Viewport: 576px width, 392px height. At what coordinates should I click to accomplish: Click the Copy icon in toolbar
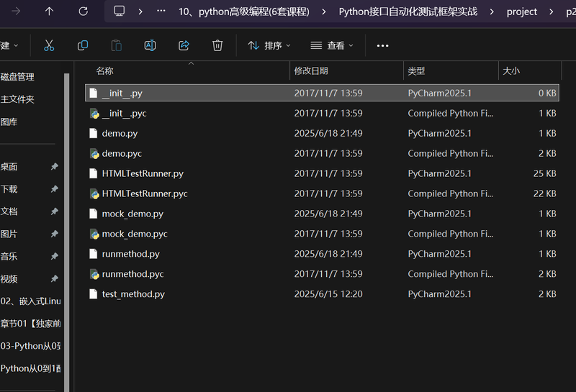(83, 45)
